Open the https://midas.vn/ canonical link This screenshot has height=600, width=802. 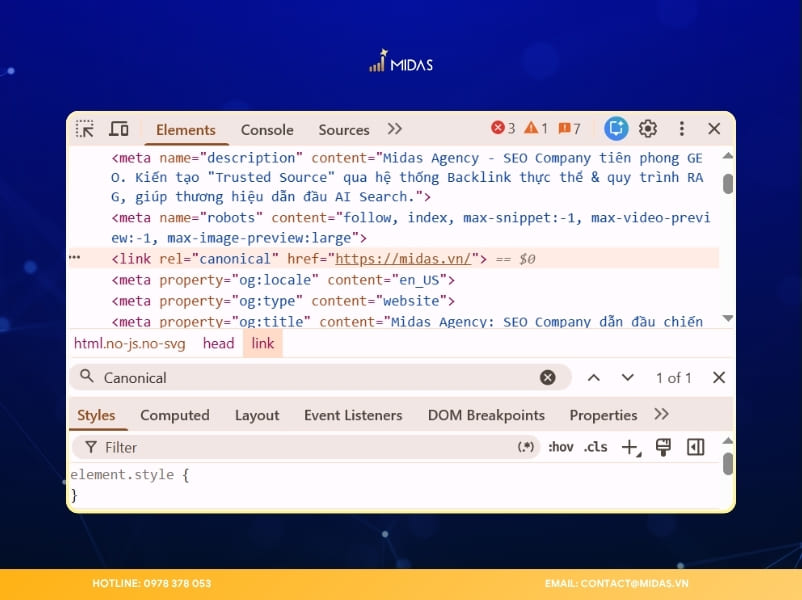point(403,259)
